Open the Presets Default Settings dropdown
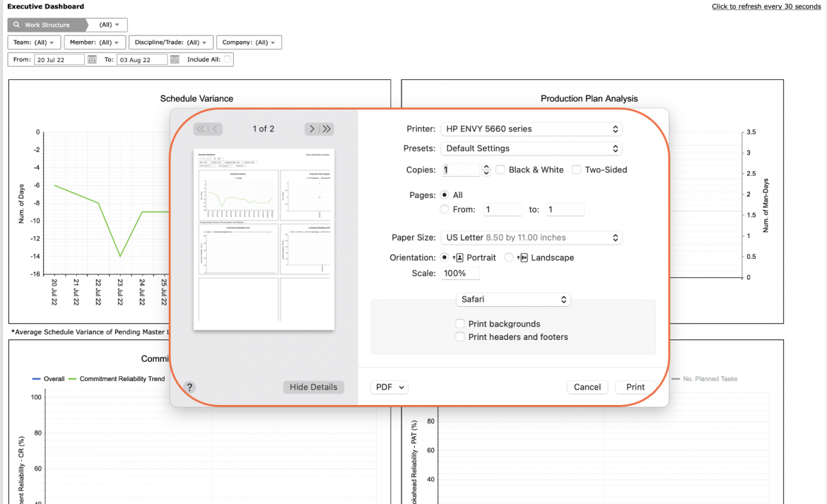 [x=532, y=148]
